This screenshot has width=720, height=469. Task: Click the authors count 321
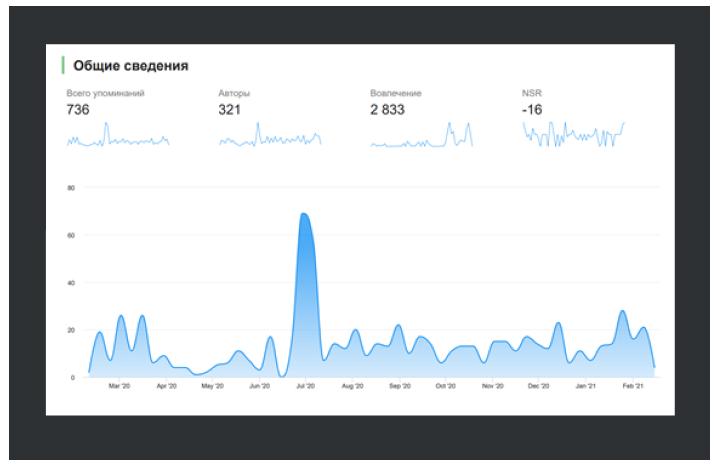(x=229, y=109)
